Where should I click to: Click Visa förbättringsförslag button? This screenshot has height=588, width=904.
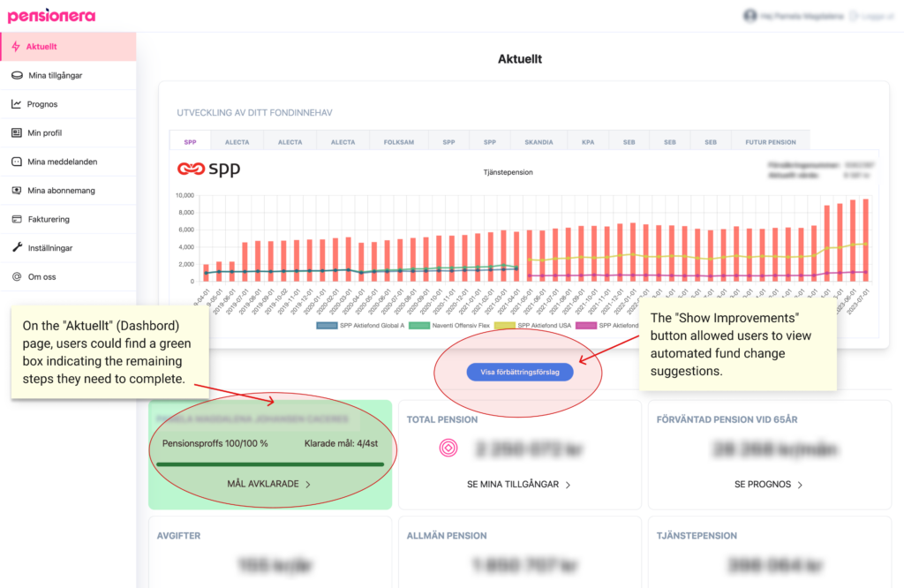point(520,372)
